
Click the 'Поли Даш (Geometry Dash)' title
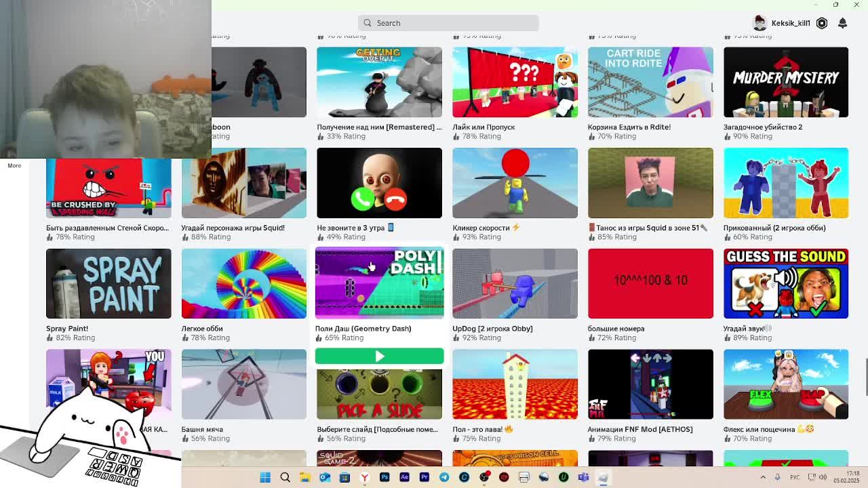pyautogui.click(x=363, y=329)
